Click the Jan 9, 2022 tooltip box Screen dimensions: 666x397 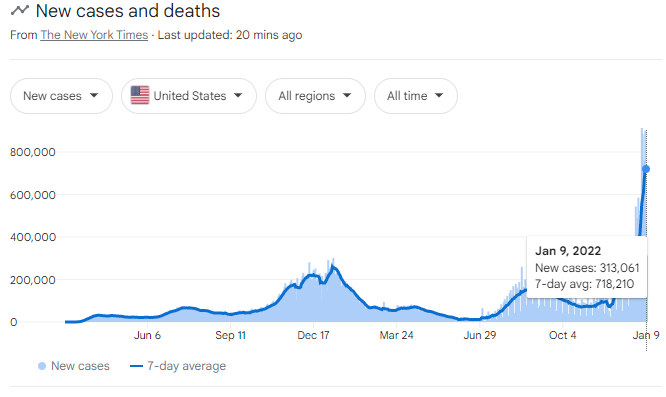[x=587, y=267]
